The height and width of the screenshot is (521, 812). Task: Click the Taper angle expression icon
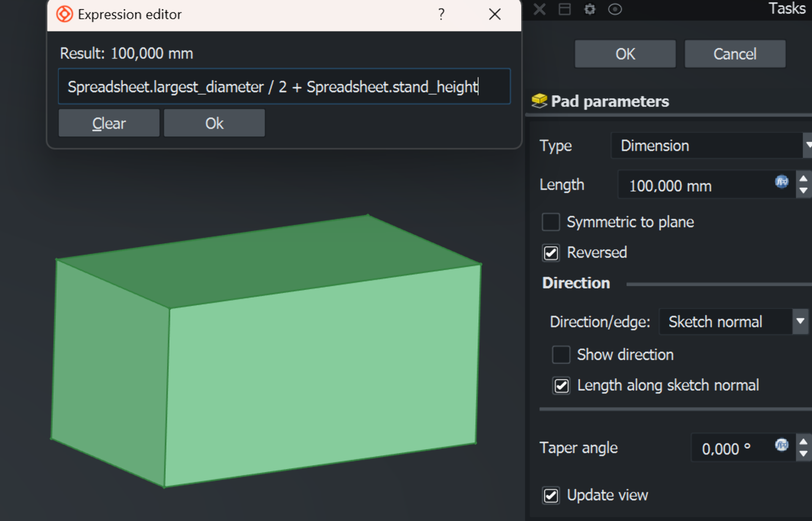pos(782,445)
